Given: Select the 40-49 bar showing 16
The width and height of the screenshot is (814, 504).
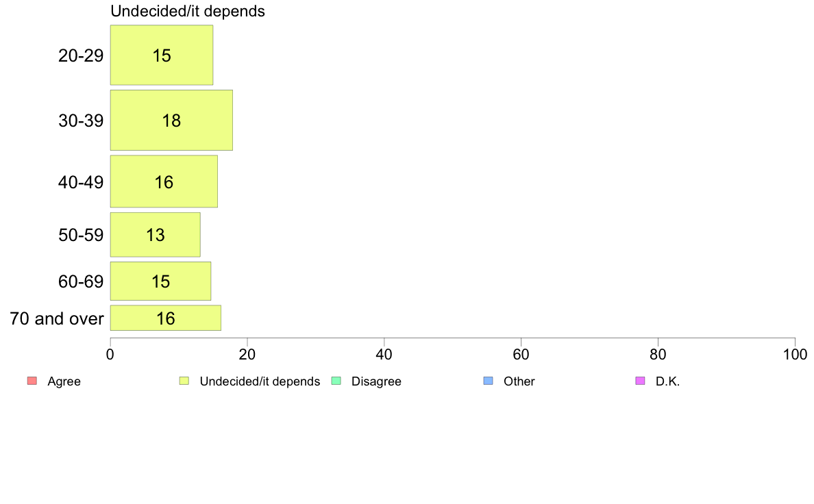Looking at the screenshot, I should point(164,181).
